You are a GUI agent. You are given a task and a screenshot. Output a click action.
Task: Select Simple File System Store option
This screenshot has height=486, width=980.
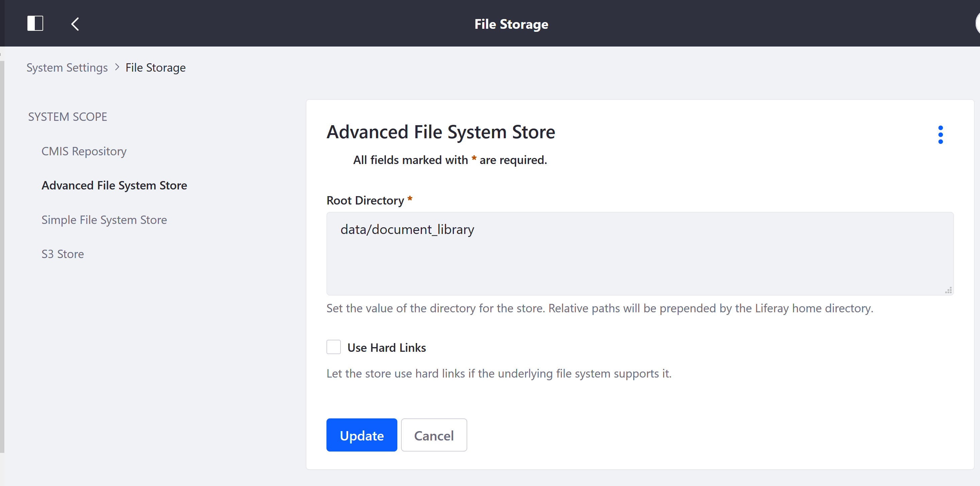tap(104, 220)
